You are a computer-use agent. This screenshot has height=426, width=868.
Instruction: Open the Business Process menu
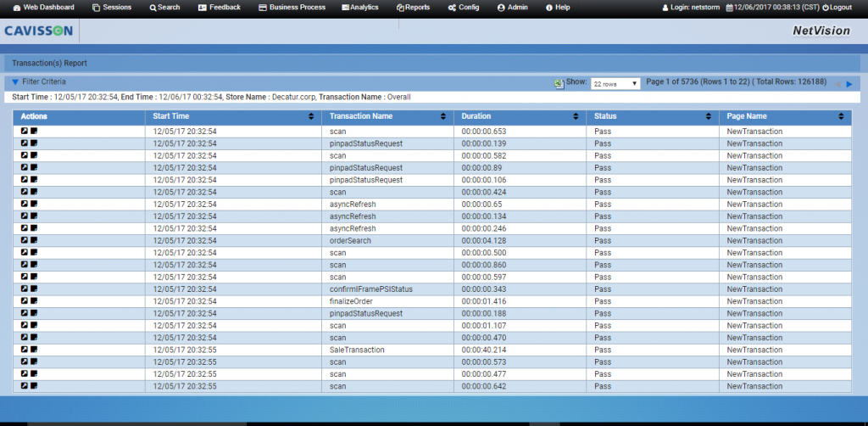tap(291, 7)
